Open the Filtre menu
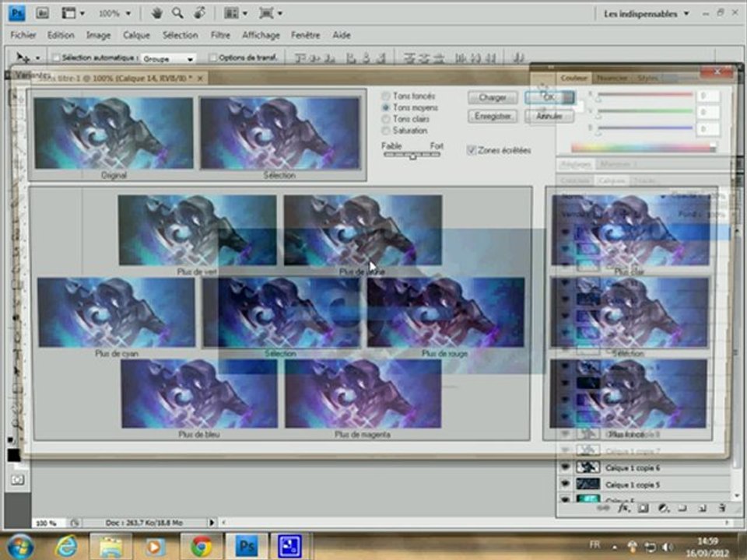 tap(220, 35)
